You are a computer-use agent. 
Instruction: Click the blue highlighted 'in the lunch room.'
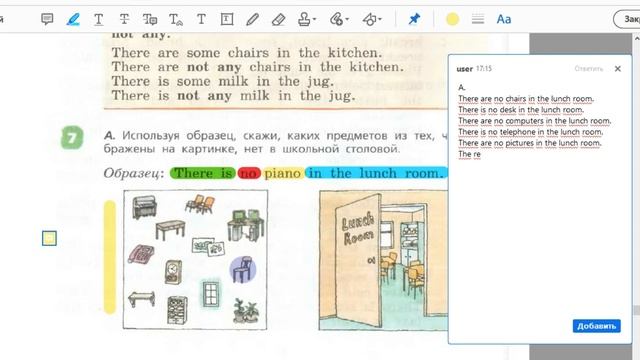click(376, 173)
